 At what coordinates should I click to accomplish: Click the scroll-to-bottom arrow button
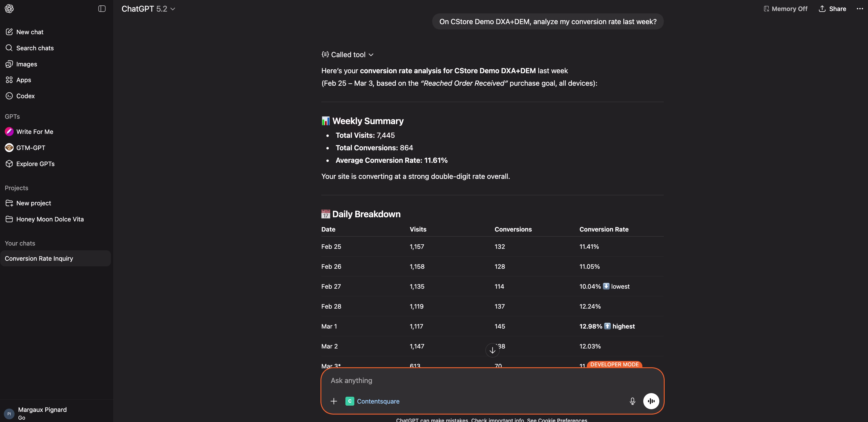(492, 351)
